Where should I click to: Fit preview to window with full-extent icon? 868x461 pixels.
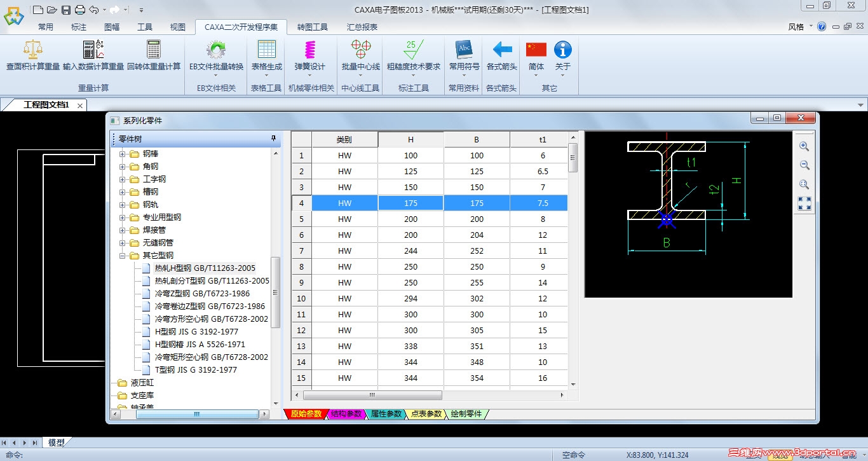coord(804,203)
